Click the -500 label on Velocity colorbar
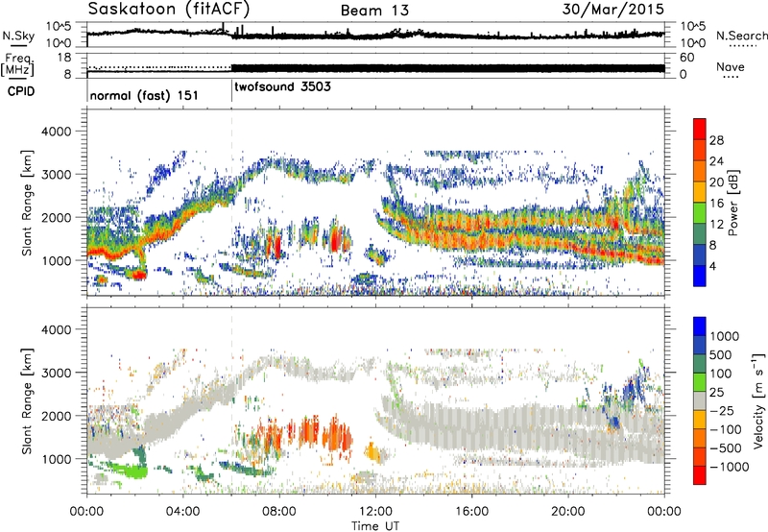 coord(726,447)
